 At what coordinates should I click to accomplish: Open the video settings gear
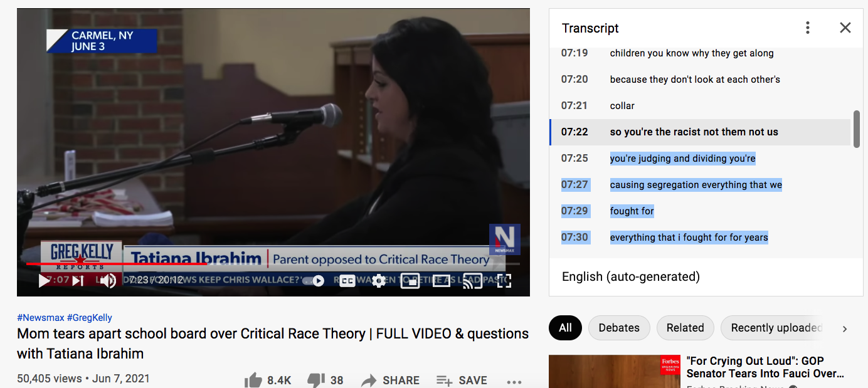378,281
